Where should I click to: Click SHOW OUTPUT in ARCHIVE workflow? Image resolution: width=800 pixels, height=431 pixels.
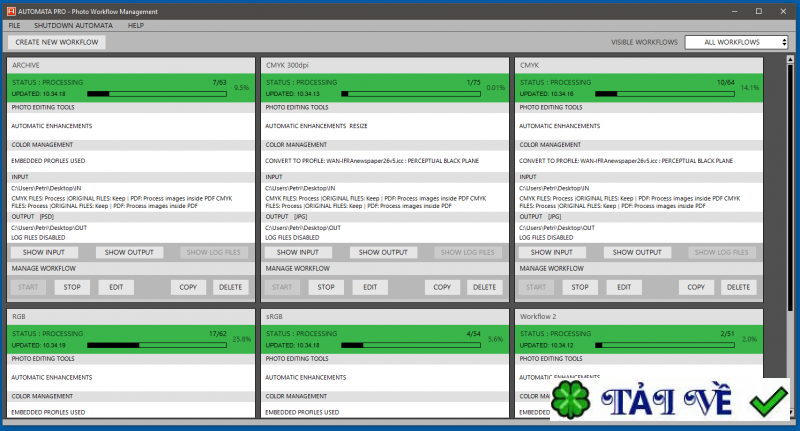129,252
